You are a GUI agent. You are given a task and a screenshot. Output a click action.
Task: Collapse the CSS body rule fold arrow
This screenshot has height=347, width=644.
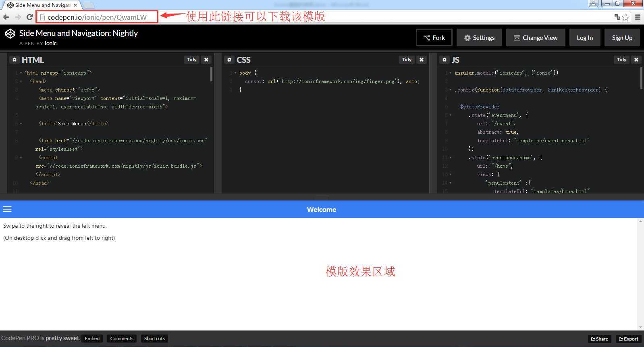pos(235,73)
